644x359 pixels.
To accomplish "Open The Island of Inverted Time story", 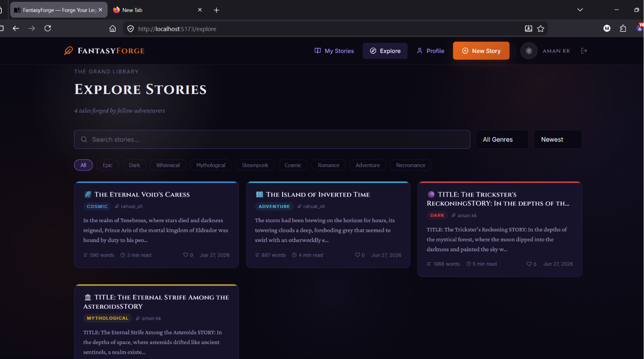I will pyautogui.click(x=318, y=194).
